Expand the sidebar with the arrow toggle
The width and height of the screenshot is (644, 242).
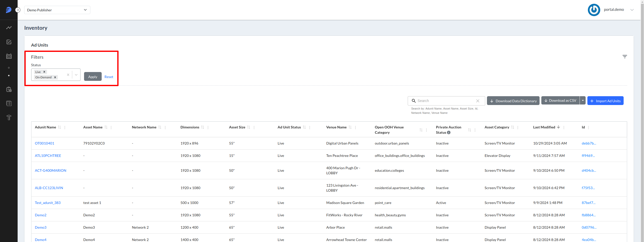click(x=18, y=10)
